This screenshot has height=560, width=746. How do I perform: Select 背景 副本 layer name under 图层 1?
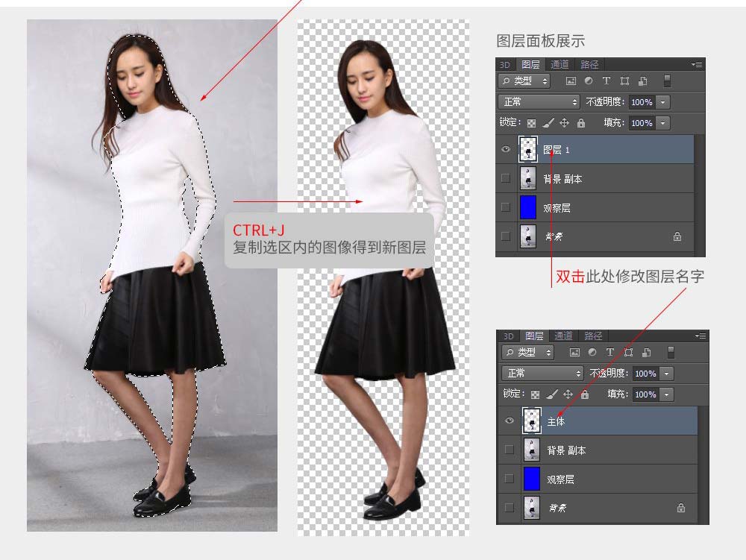562,179
